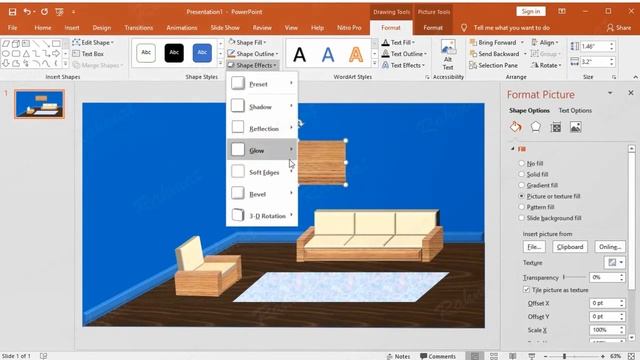
Task: Open the Glow effects submenu
Action: pos(262,150)
